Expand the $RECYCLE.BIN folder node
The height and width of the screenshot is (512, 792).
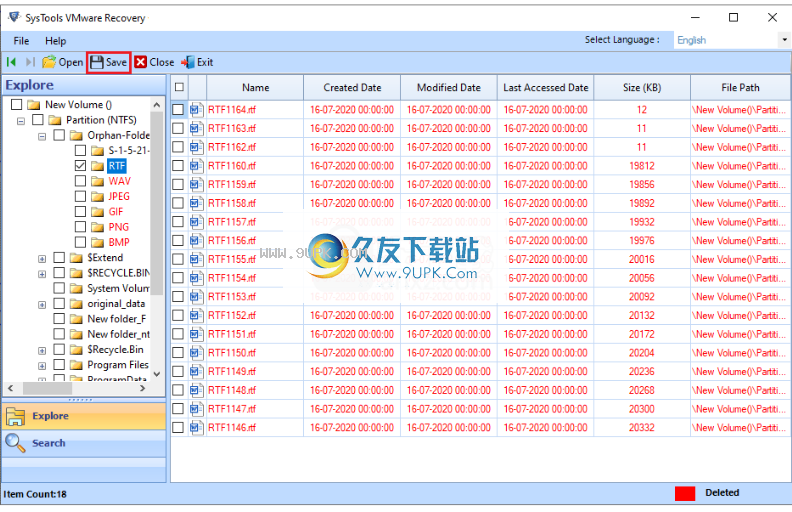click(42, 274)
